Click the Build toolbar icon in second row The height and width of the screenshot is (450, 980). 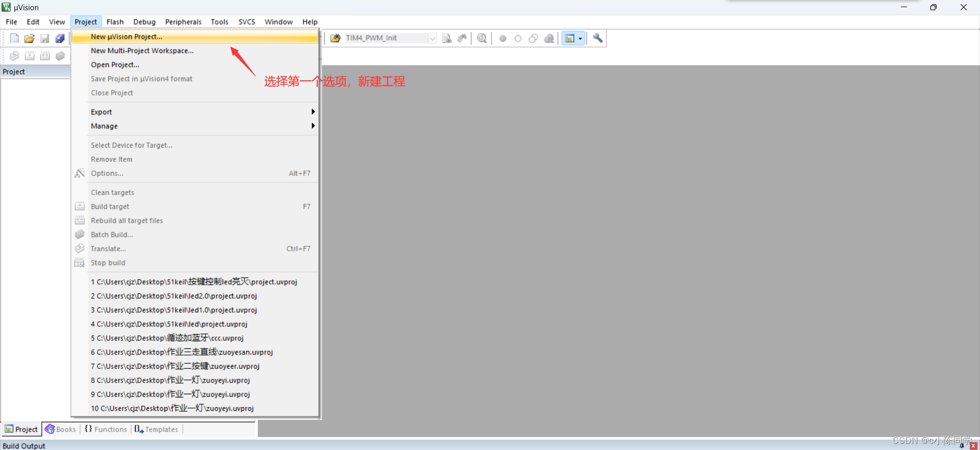[x=30, y=56]
